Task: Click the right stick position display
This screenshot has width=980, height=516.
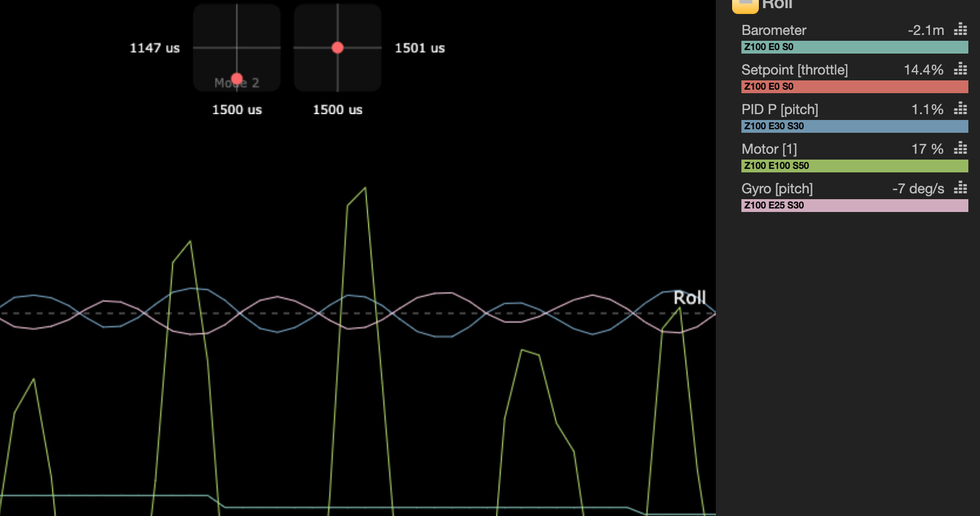Action: coord(338,48)
